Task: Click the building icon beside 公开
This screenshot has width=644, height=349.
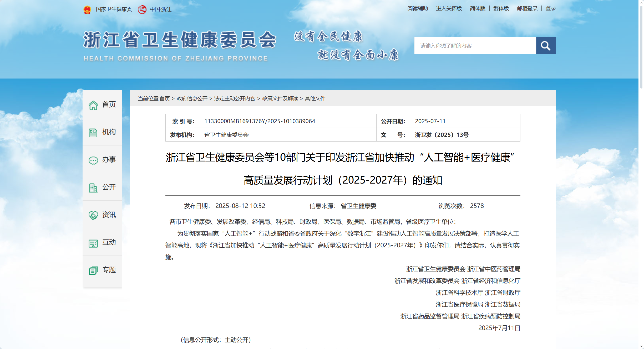Action: tap(93, 188)
